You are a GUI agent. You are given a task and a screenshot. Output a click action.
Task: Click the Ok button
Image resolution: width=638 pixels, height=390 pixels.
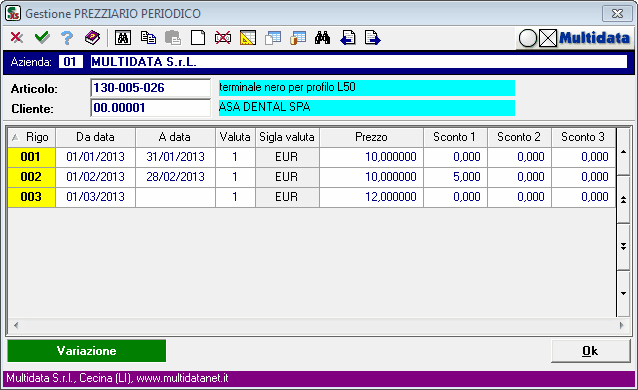[x=590, y=351]
